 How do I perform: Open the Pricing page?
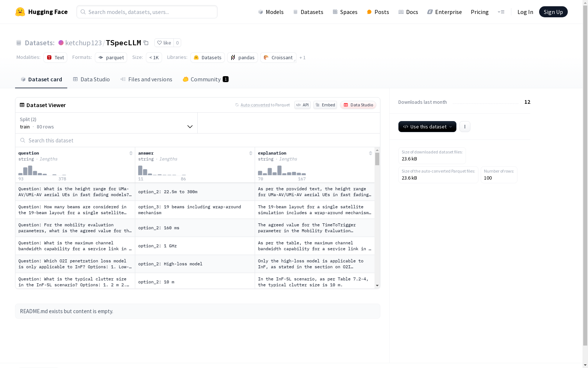coord(480,12)
